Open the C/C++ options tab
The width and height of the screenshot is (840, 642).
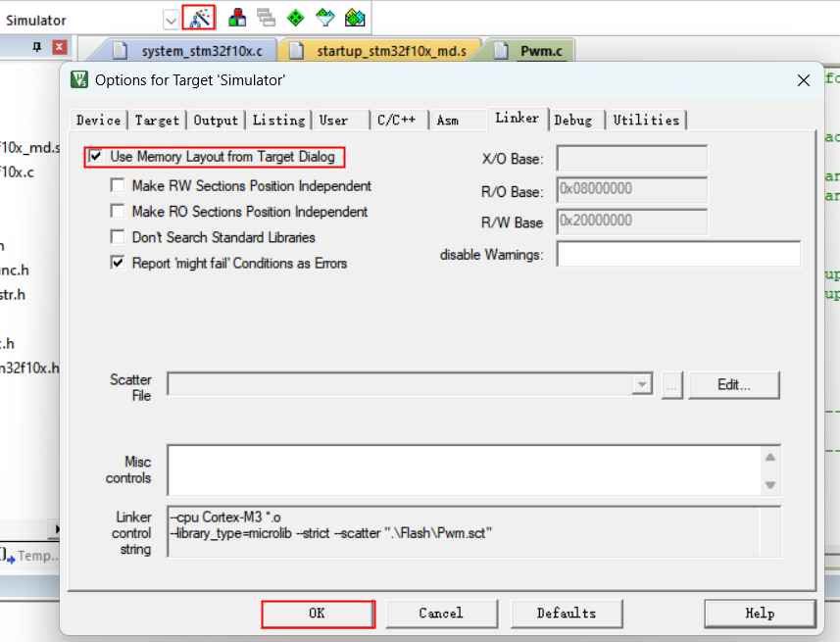396,120
